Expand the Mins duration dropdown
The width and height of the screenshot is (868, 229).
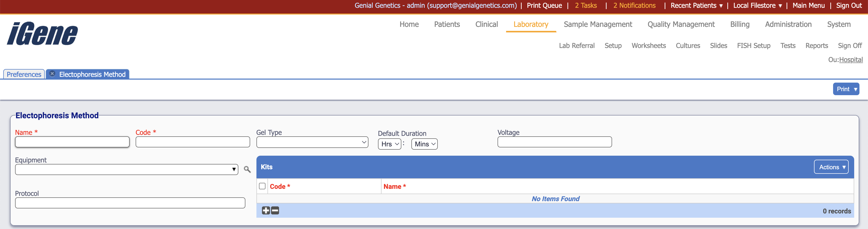tap(424, 144)
